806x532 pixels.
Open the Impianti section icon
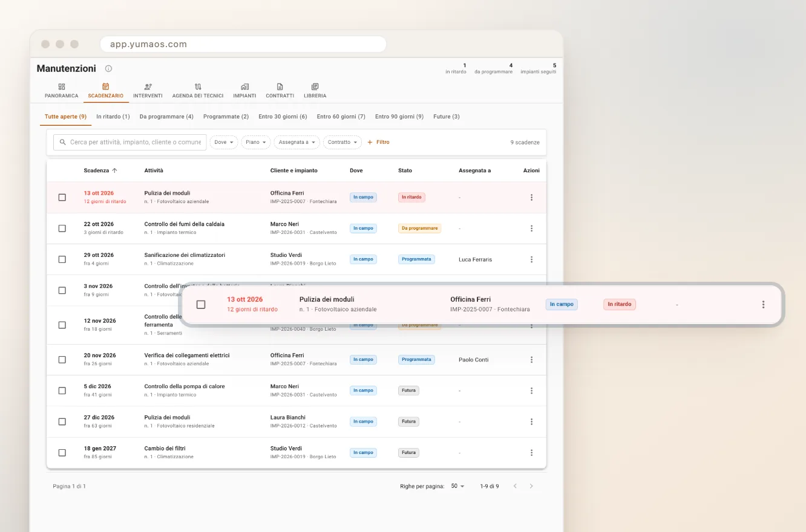pyautogui.click(x=244, y=86)
